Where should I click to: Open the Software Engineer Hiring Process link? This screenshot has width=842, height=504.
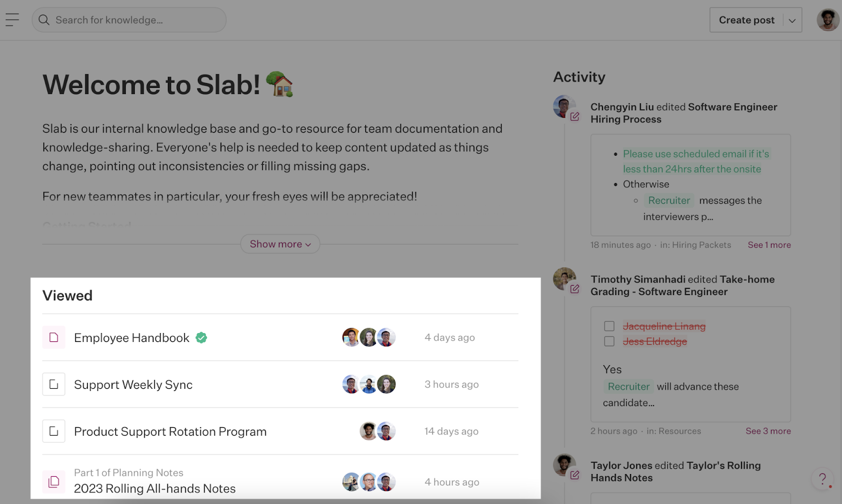pos(684,113)
